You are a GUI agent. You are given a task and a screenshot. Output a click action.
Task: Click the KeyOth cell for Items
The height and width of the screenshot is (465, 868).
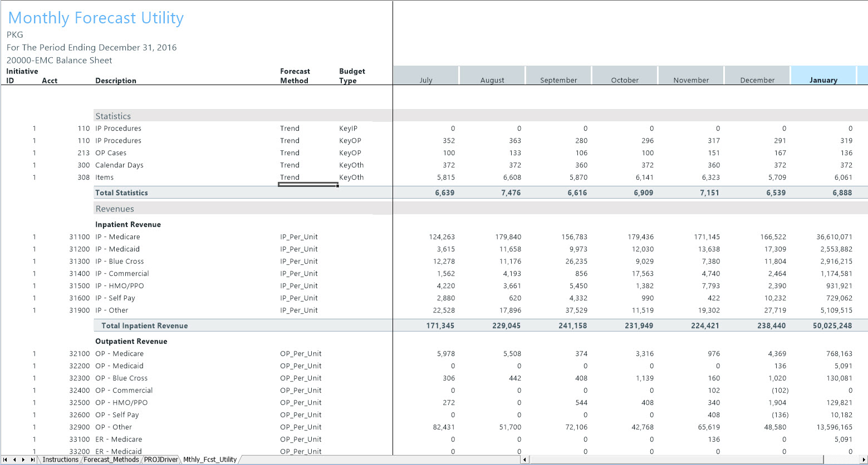coord(351,177)
